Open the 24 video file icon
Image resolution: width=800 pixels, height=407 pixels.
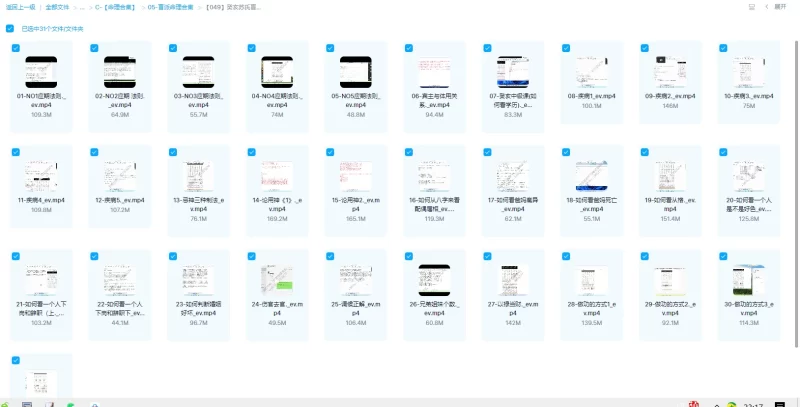pos(276,277)
